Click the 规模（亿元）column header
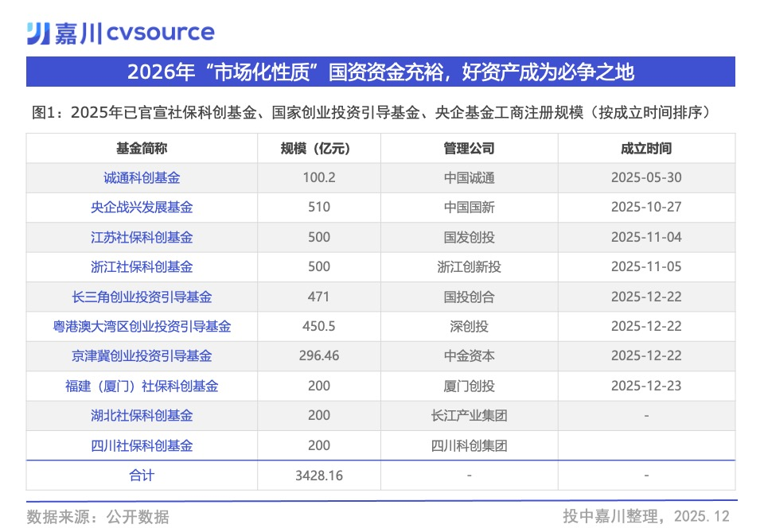The height and width of the screenshot is (532, 764). (319, 149)
